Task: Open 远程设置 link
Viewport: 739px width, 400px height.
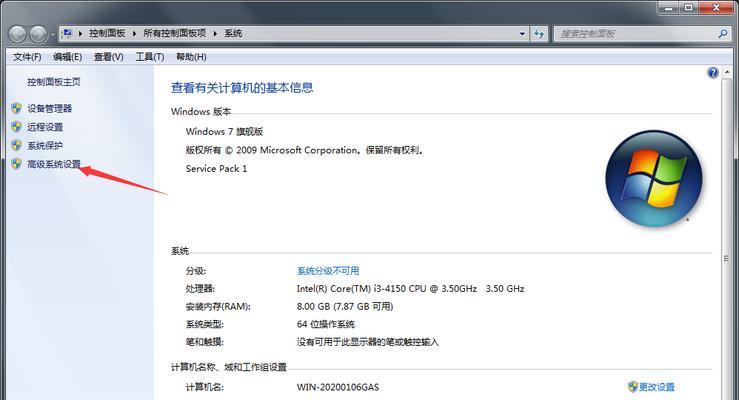Action: click(45, 127)
